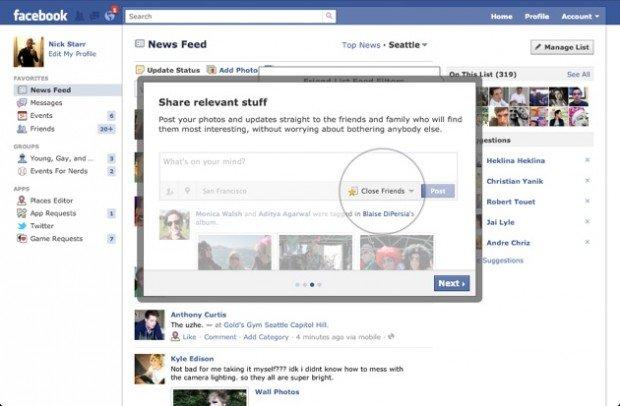Open Close Friends audience selector
The width and height of the screenshot is (620, 406).
(x=381, y=191)
